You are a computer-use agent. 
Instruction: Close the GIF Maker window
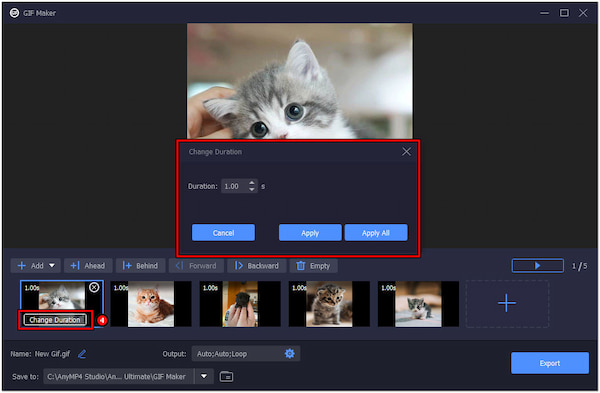pyautogui.click(x=583, y=13)
